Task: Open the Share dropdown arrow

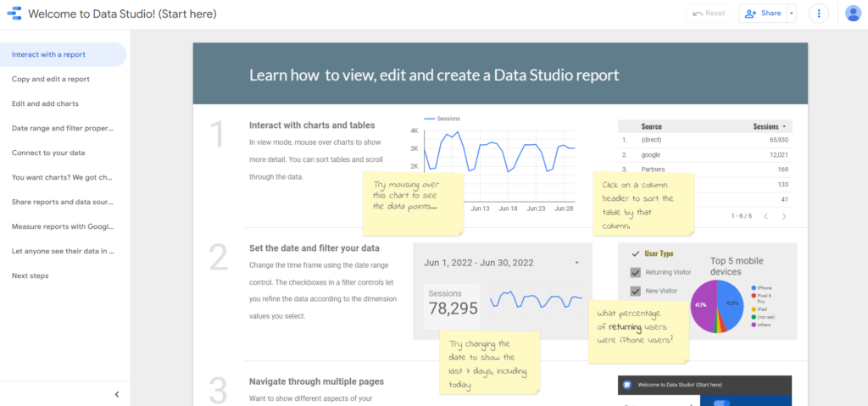Action: pyautogui.click(x=791, y=14)
